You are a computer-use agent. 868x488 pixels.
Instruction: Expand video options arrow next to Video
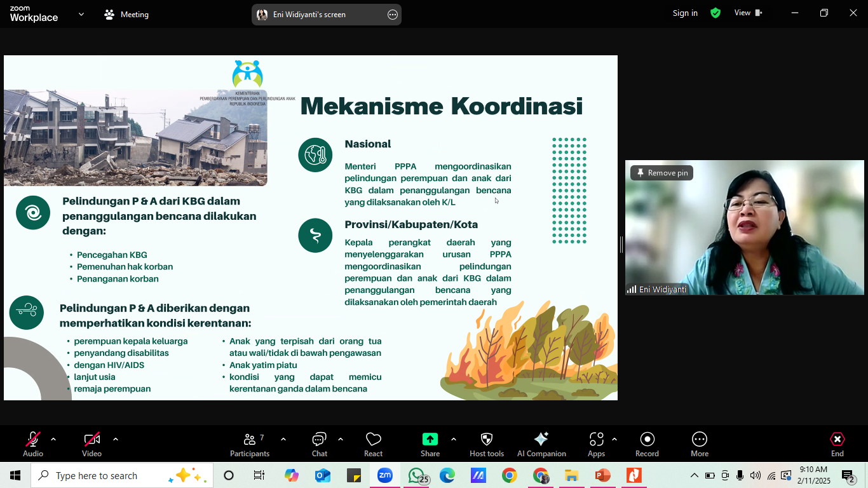pos(116,439)
